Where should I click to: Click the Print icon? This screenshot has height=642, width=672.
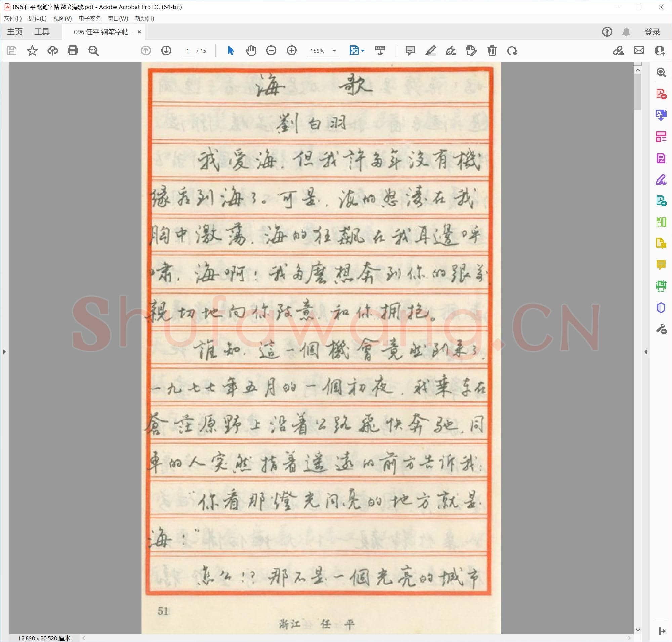click(72, 51)
